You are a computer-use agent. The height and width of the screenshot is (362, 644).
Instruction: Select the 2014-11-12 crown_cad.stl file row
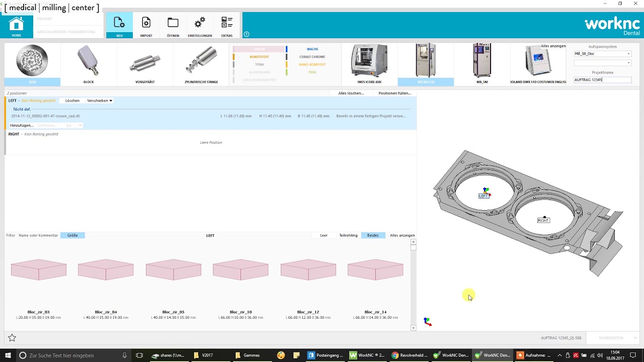(x=211, y=116)
